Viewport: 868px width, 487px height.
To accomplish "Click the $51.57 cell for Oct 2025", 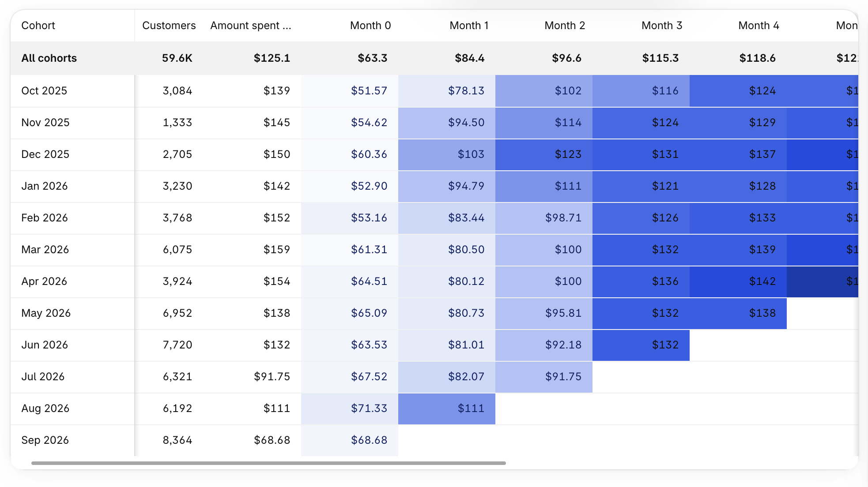I will (x=350, y=91).
